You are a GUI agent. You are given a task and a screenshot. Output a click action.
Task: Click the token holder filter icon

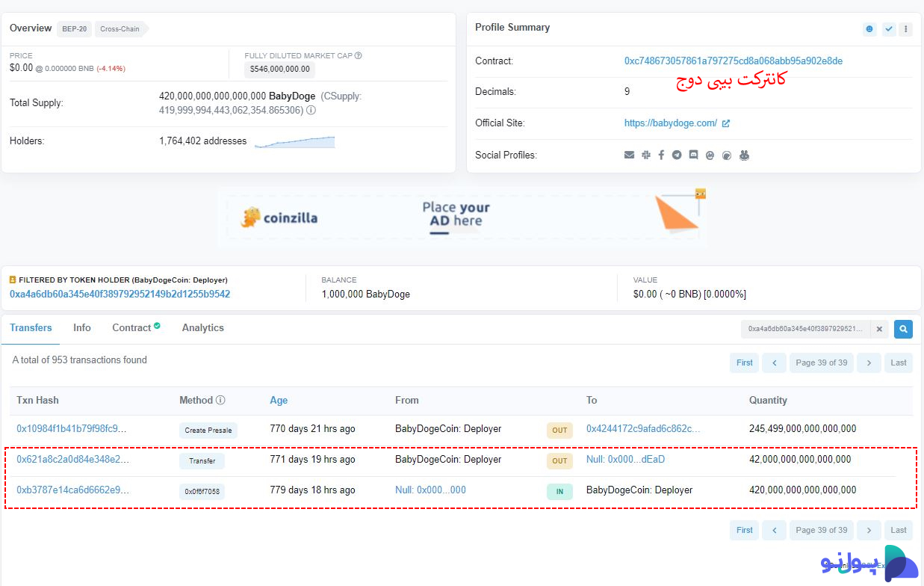13,280
